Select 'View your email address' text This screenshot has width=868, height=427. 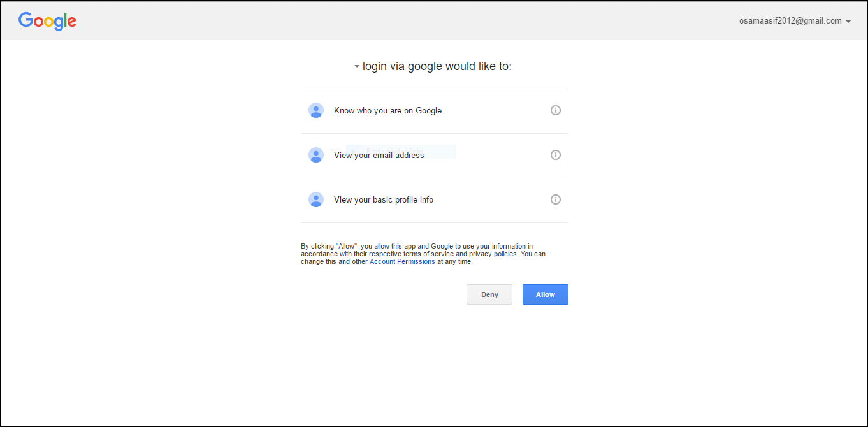tap(379, 155)
